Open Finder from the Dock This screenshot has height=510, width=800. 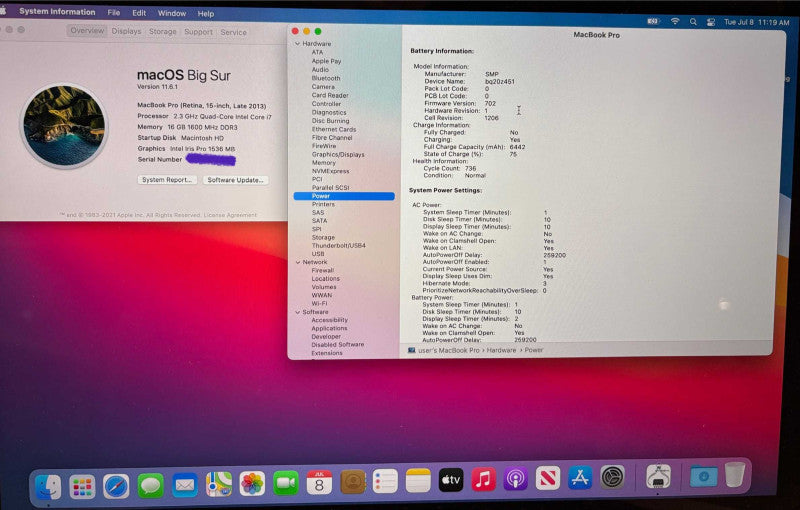[48, 487]
